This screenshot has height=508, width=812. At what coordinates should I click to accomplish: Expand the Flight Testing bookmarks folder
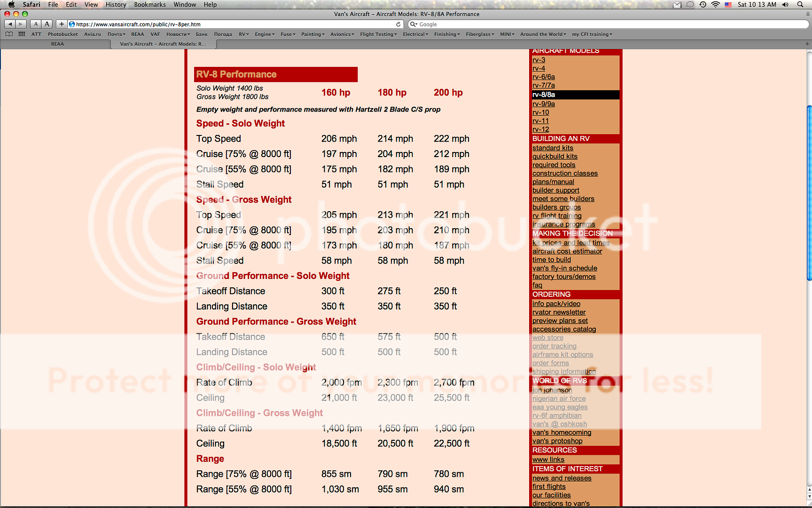pos(378,34)
